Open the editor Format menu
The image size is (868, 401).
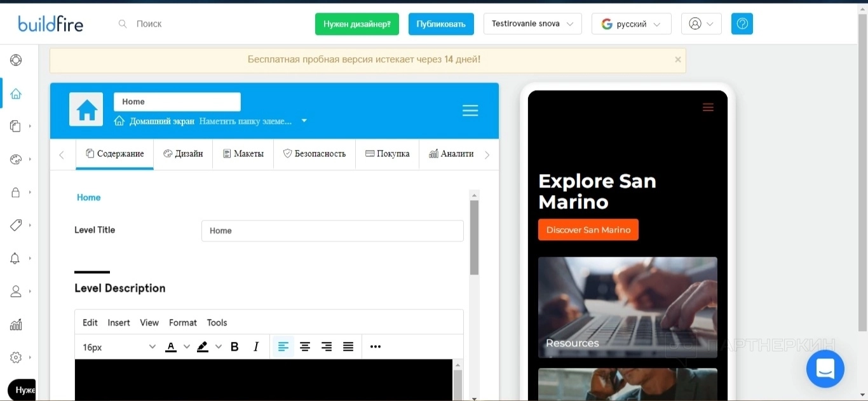[183, 323]
